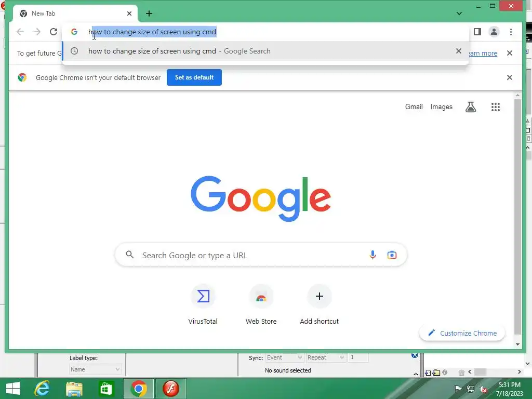Click the Chrome page vertical scrollbar
Viewport: 532px width, 399px height.
[x=517, y=217]
